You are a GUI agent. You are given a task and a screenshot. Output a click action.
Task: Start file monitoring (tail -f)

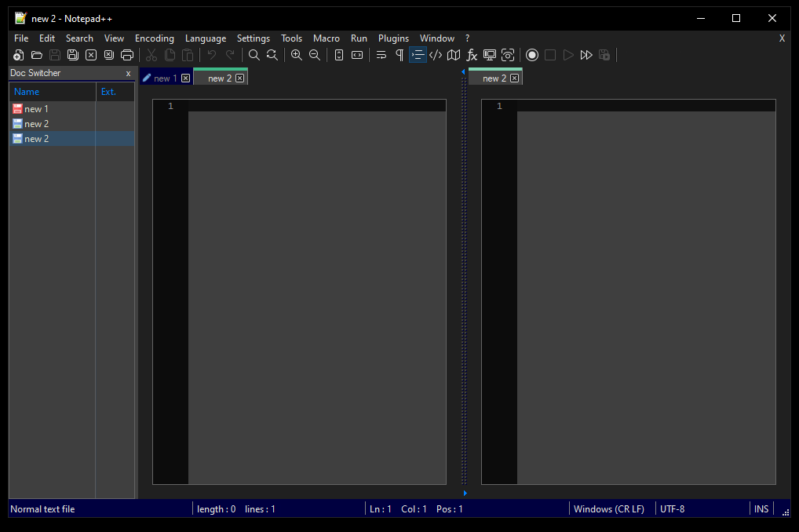pyautogui.click(x=508, y=55)
